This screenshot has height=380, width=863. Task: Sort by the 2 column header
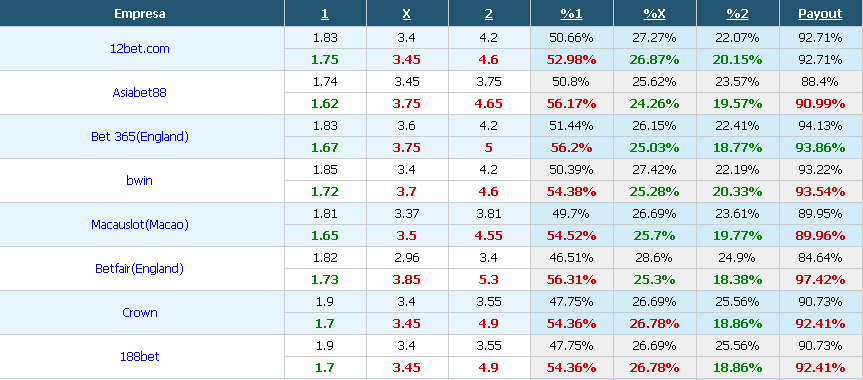[488, 14]
